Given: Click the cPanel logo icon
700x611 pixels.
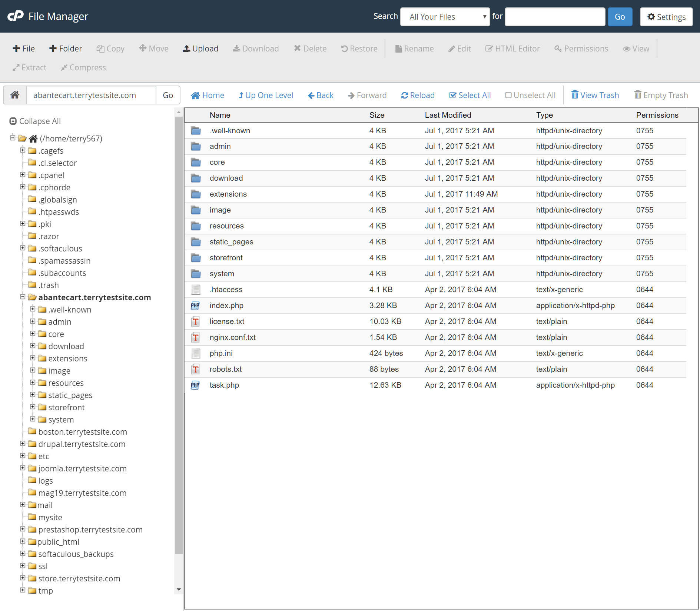Looking at the screenshot, I should coord(16,16).
